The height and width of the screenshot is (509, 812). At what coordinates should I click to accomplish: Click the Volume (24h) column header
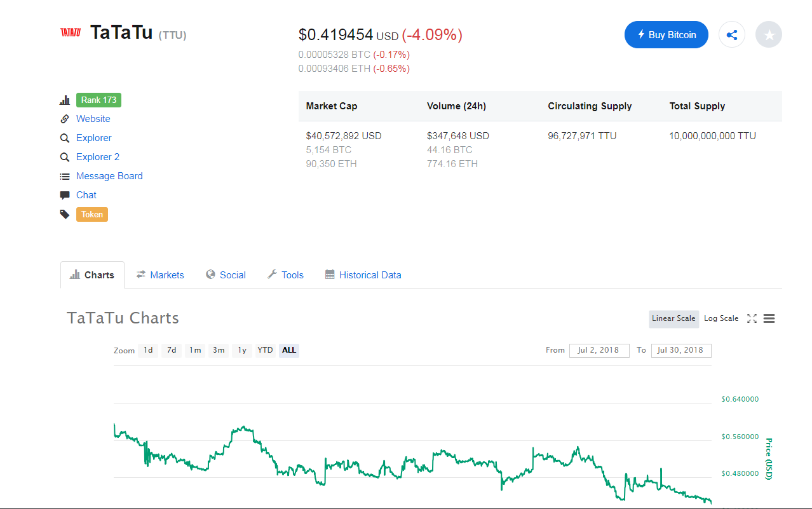456,106
